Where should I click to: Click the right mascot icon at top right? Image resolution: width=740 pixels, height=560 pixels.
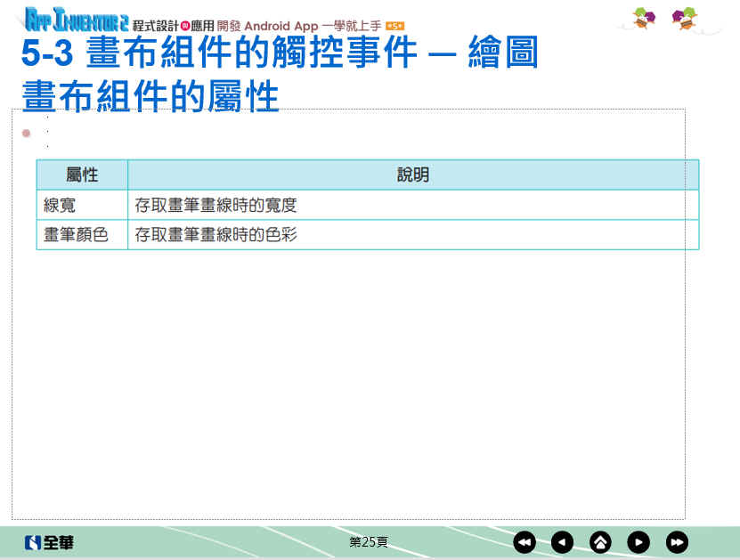click(685, 18)
